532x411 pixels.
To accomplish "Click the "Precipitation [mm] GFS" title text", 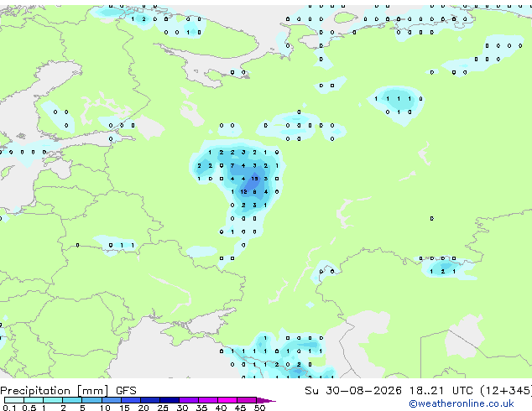I will [x=68, y=391].
